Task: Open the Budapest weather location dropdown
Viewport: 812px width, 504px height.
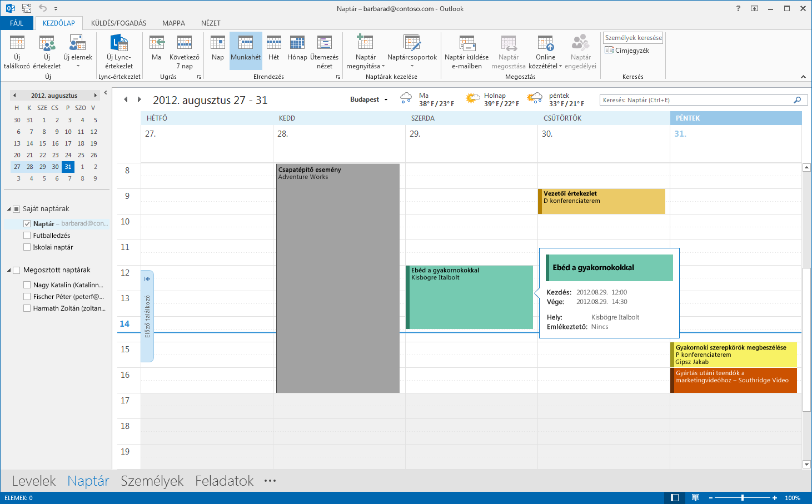Action: coord(386,100)
